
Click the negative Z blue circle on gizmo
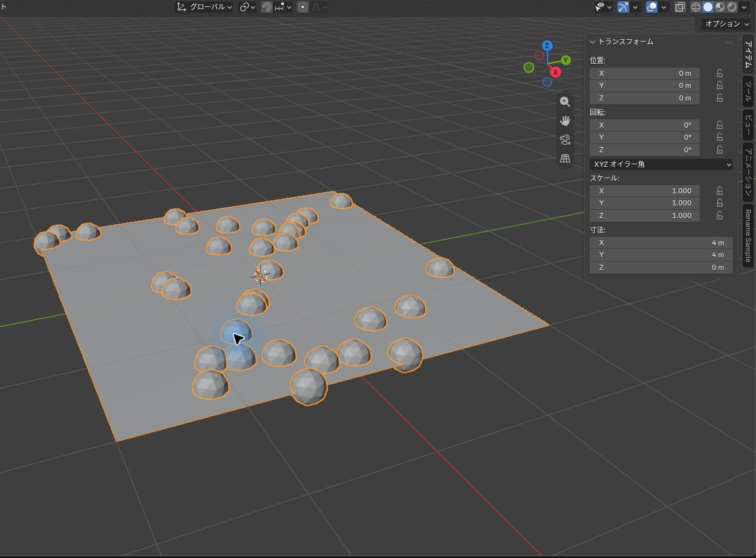[547, 82]
